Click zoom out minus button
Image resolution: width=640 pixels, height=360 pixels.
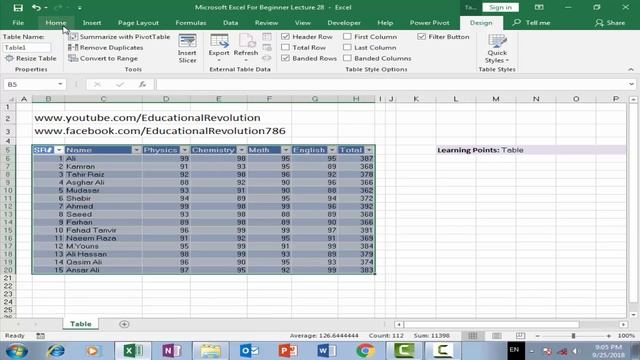click(538, 336)
